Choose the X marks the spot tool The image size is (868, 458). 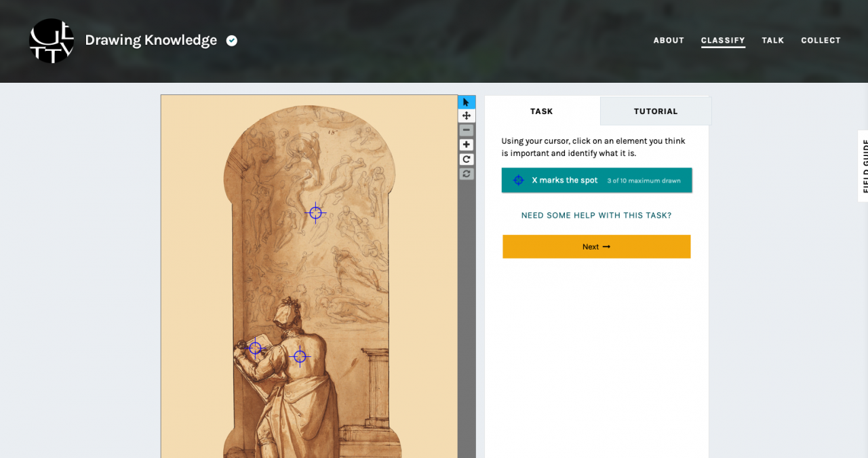(597, 180)
